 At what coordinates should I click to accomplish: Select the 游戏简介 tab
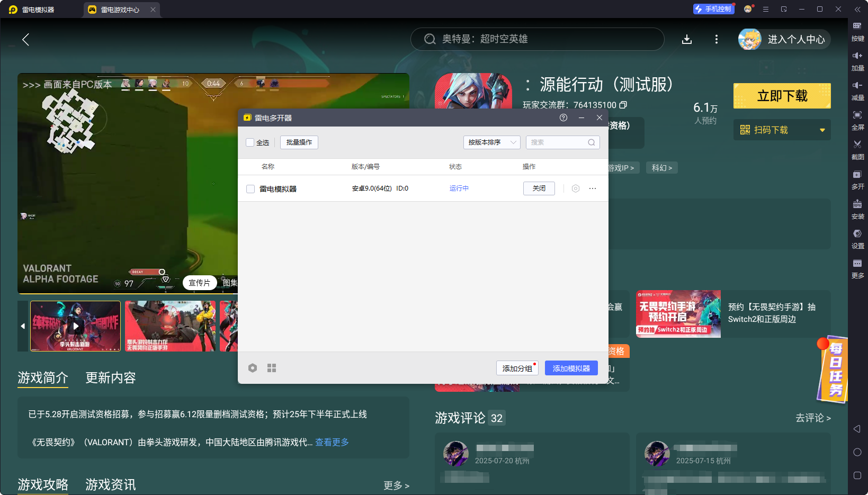43,377
